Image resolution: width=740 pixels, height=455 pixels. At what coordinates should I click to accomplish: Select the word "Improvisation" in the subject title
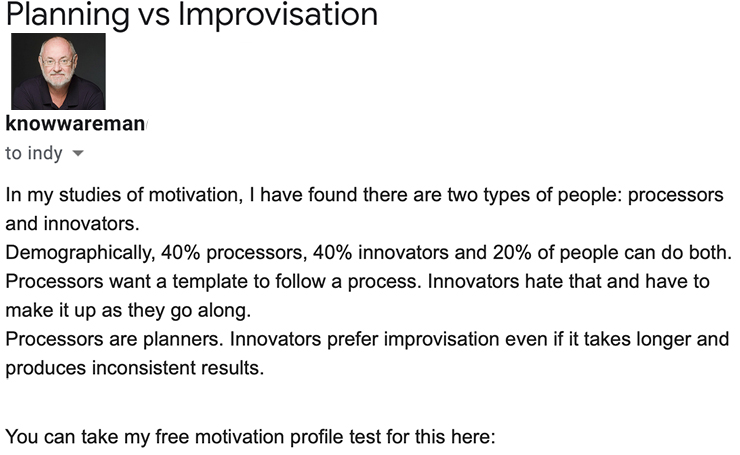coord(278,15)
